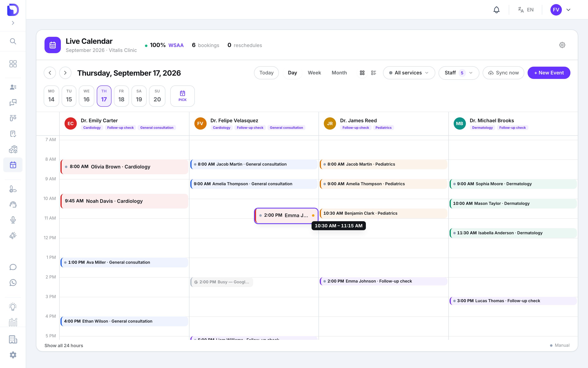Image resolution: width=588 pixels, height=368 pixels.
Task: Open the dashboard grid icon in sidebar
Action: click(13, 64)
